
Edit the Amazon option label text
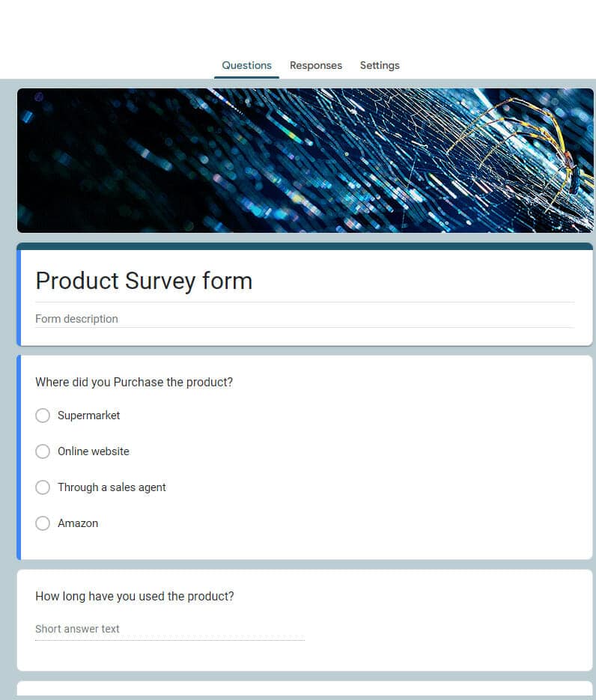point(78,523)
